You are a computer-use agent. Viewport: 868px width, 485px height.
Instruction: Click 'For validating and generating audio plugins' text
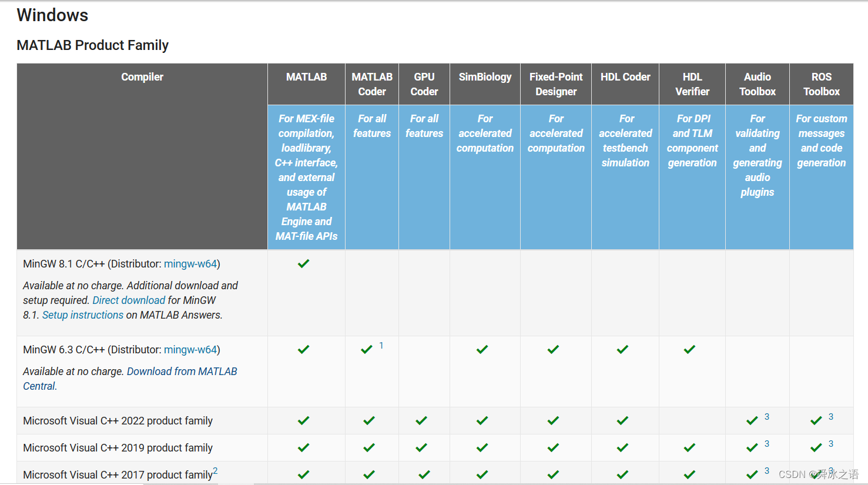[x=758, y=155]
